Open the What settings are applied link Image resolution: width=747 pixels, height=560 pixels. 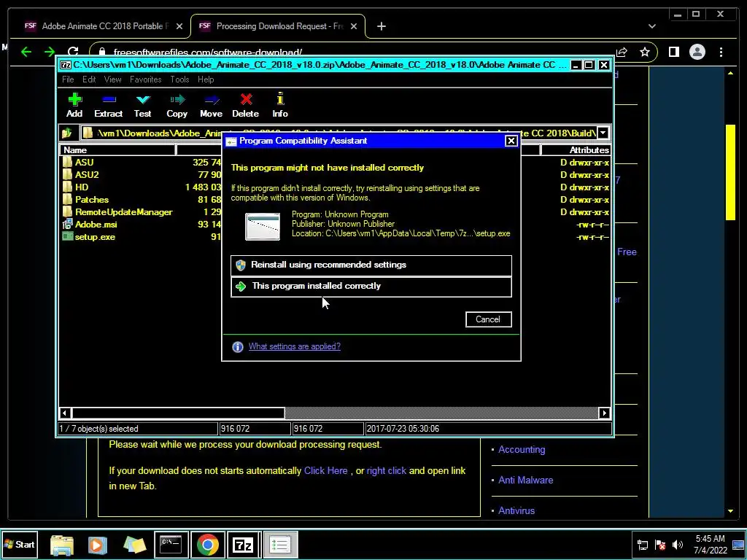295,346
